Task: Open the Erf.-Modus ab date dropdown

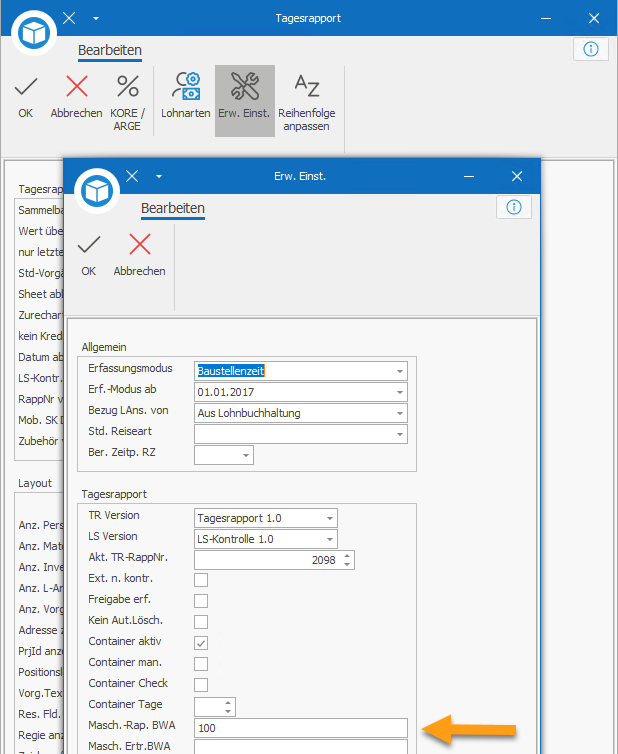Action: pyautogui.click(x=400, y=392)
